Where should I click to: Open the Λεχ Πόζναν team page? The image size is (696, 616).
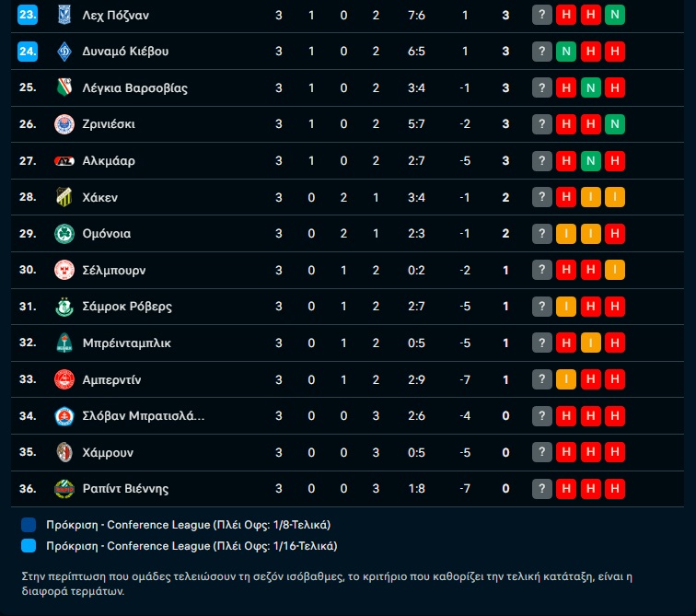116,16
